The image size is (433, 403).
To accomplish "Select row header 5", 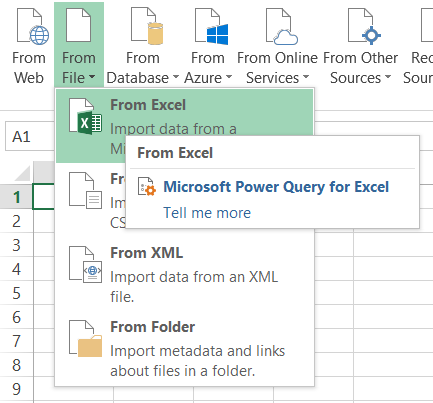I will point(17,293).
